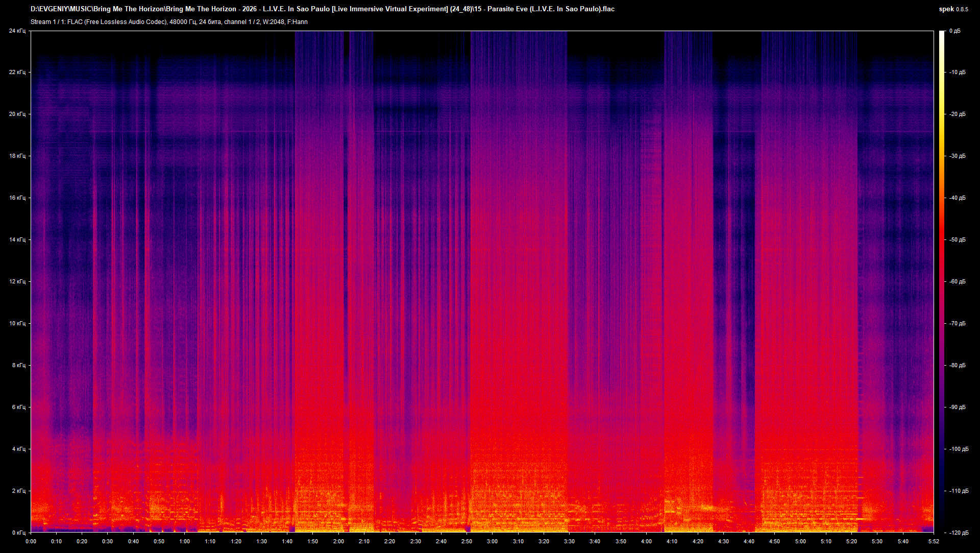
Task: Click the spek 0.8.5 version label
Action: click(953, 9)
